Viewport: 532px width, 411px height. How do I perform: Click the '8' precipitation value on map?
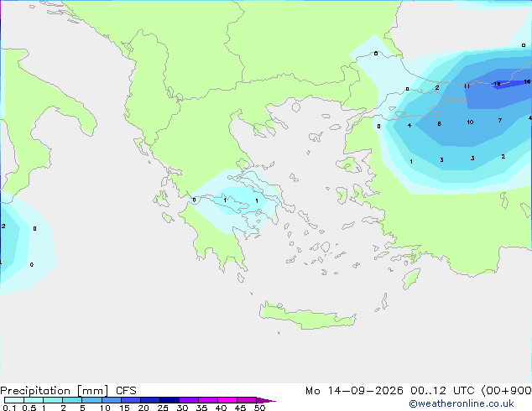point(439,124)
